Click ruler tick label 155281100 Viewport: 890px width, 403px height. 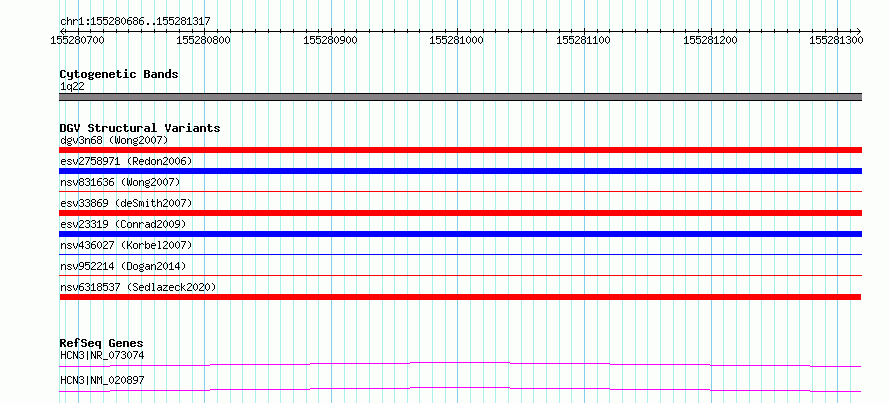tap(583, 40)
